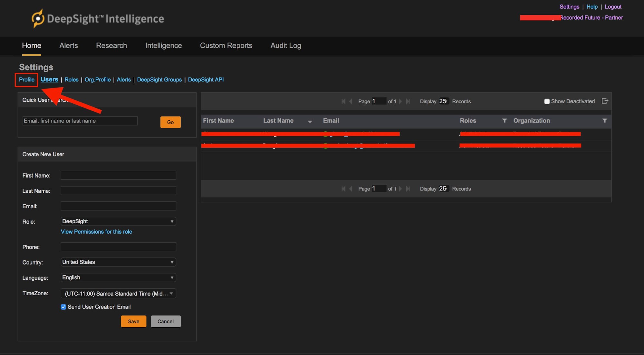This screenshot has height=355, width=644.
Task: Click Recorded Future - Partner account link
Action: pos(591,18)
